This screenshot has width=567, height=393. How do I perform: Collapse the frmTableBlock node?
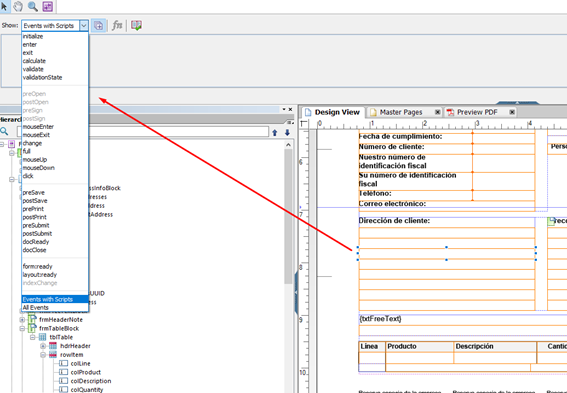pos(22,328)
